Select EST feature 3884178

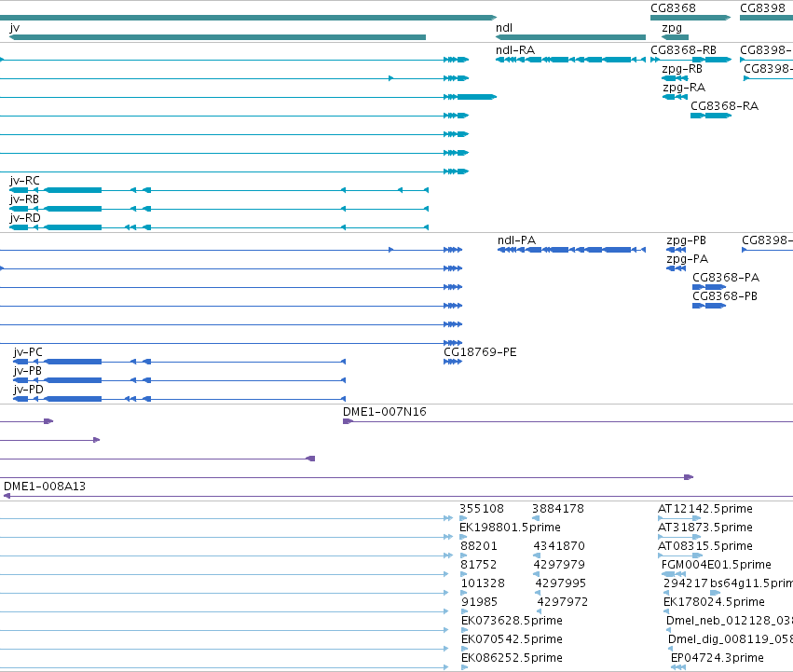(536, 518)
